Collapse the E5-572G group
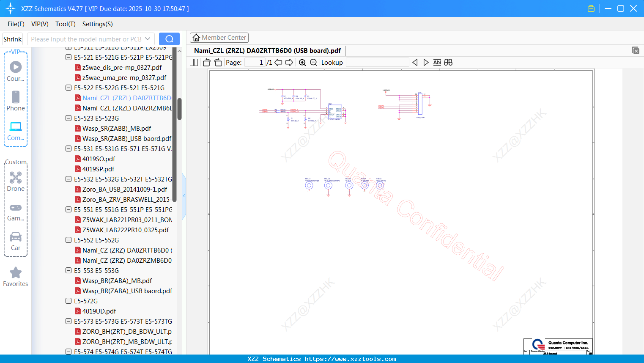The height and width of the screenshot is (363, 644). pyautogui.click(x=69, y=301)
